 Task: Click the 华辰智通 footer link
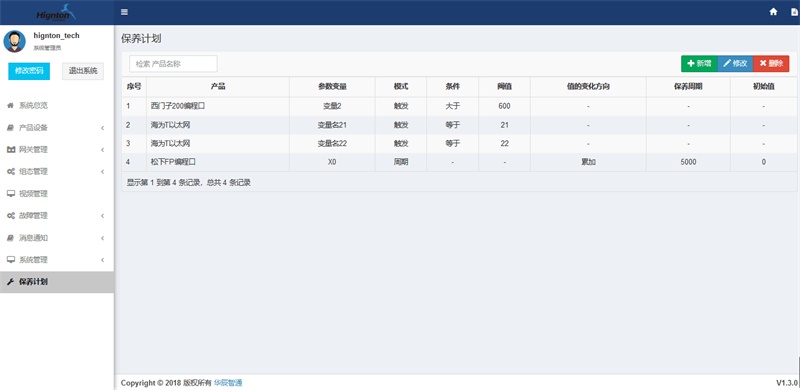228,383
